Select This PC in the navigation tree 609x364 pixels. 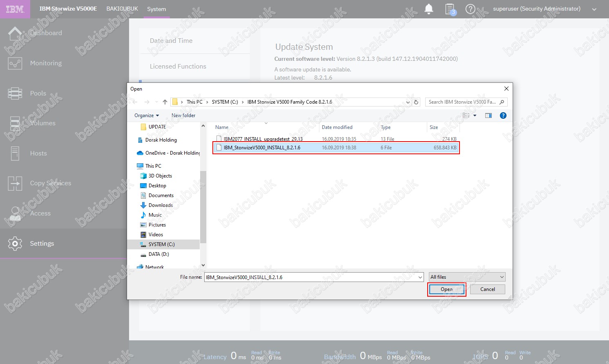[153, 166]
